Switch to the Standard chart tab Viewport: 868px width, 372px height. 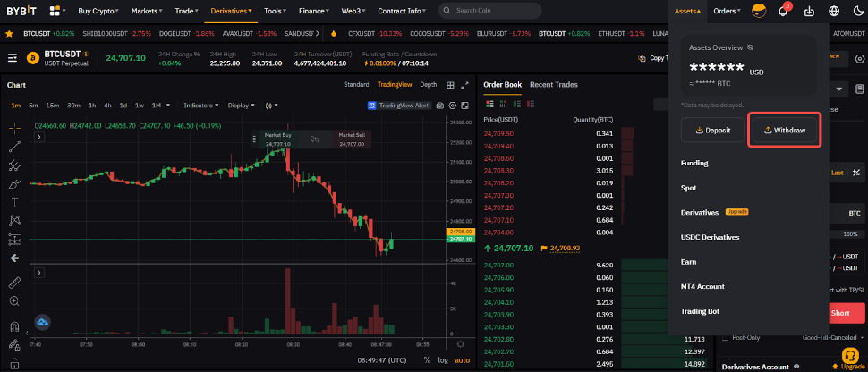[x=356, y=85]
